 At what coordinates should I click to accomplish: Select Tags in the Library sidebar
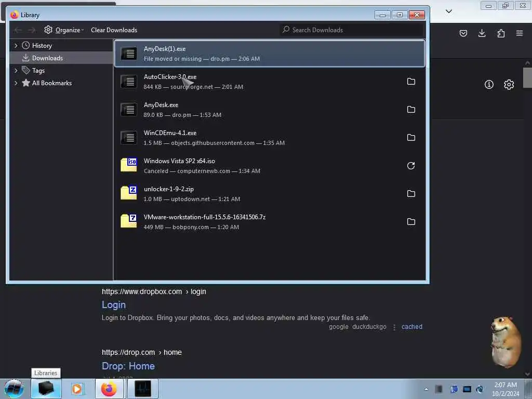pyautogui.click(x=38, y=71)
